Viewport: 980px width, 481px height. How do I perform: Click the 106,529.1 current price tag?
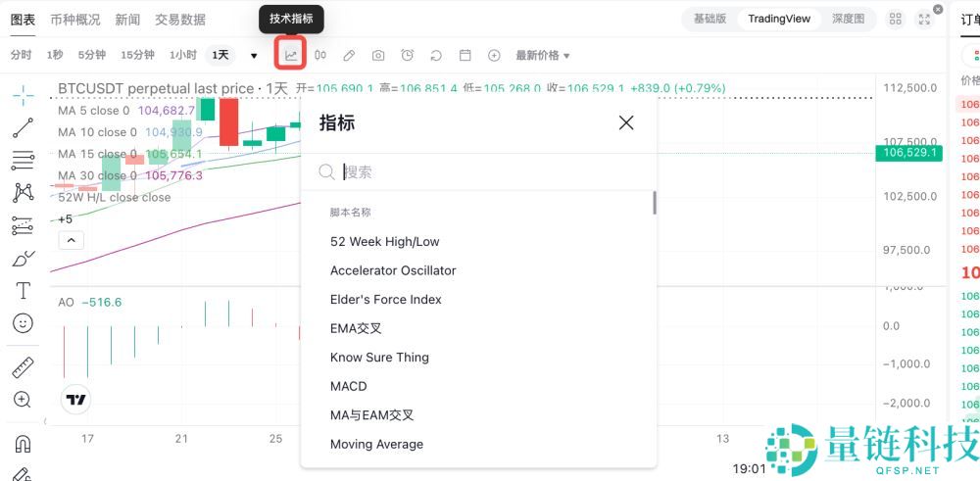click(x=908, y=153)
